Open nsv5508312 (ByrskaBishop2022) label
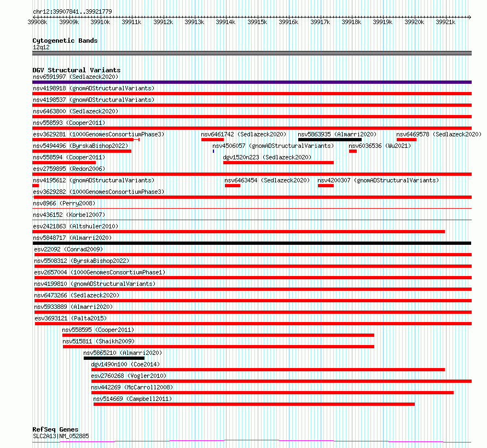This screenshot has width=487, height=448. 82,261
